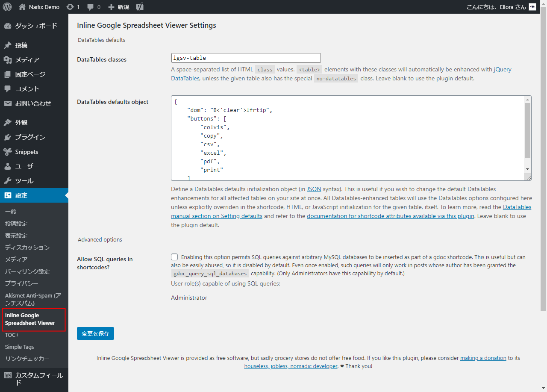Go to メディア settings submenu

(16, 259)
